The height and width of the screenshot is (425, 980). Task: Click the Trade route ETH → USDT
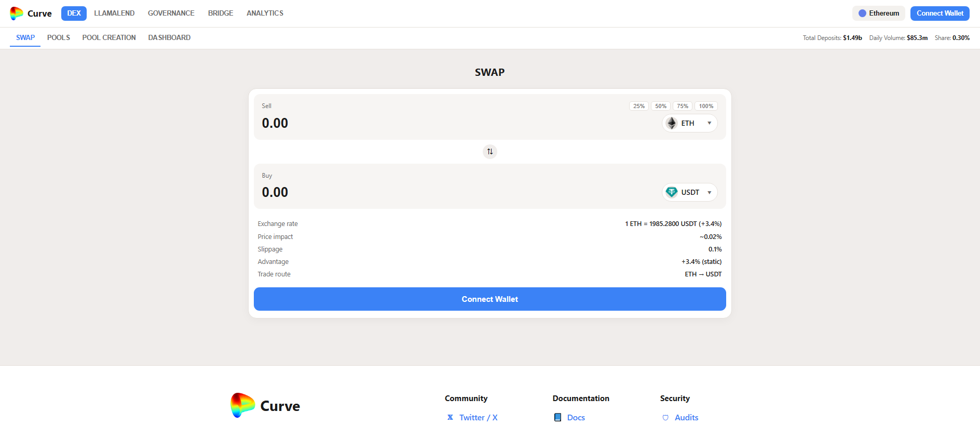pos(703,274)
